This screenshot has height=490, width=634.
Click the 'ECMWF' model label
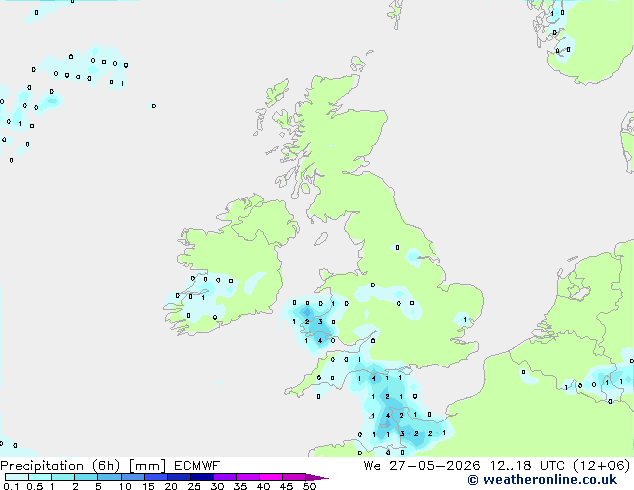pyautogui.click(x=197, y=466)
